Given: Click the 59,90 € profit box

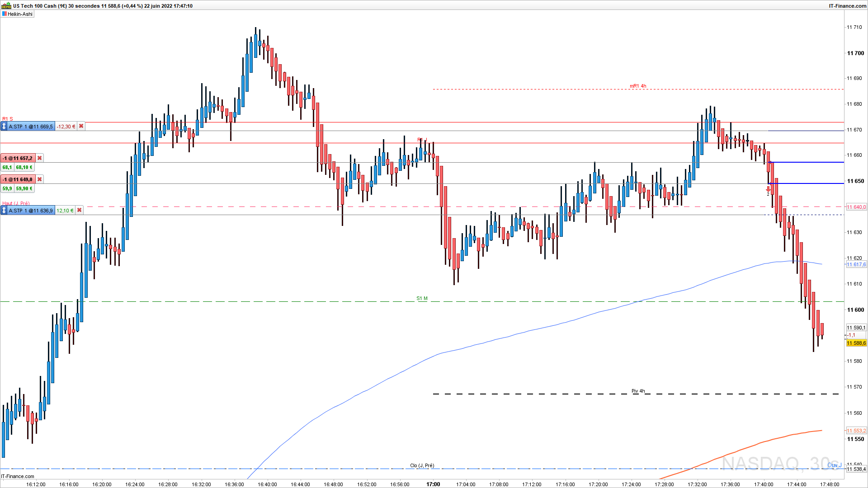Looking at the screenshot, I should pos(24,188).
